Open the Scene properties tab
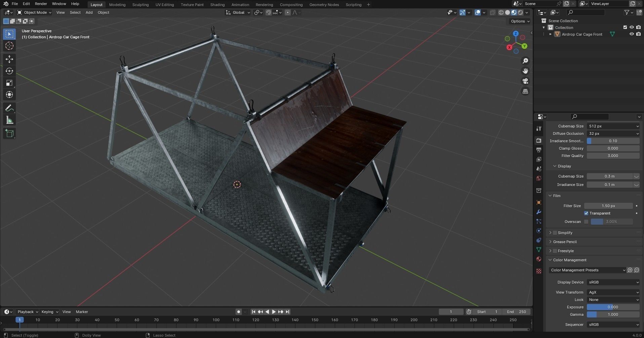Viewport: 644px width, 338px height. (x=539, y=168)
